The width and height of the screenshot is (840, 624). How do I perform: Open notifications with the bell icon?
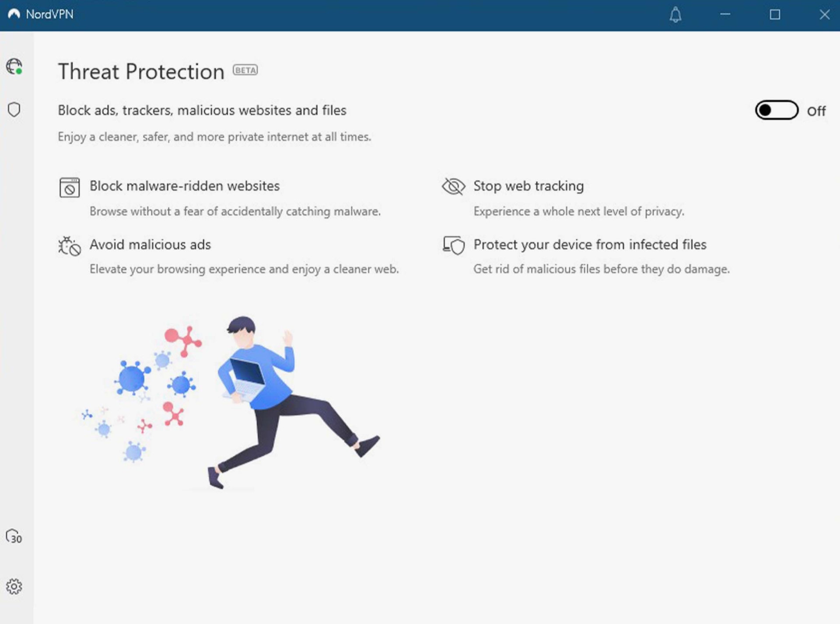(x=675, y=14)
